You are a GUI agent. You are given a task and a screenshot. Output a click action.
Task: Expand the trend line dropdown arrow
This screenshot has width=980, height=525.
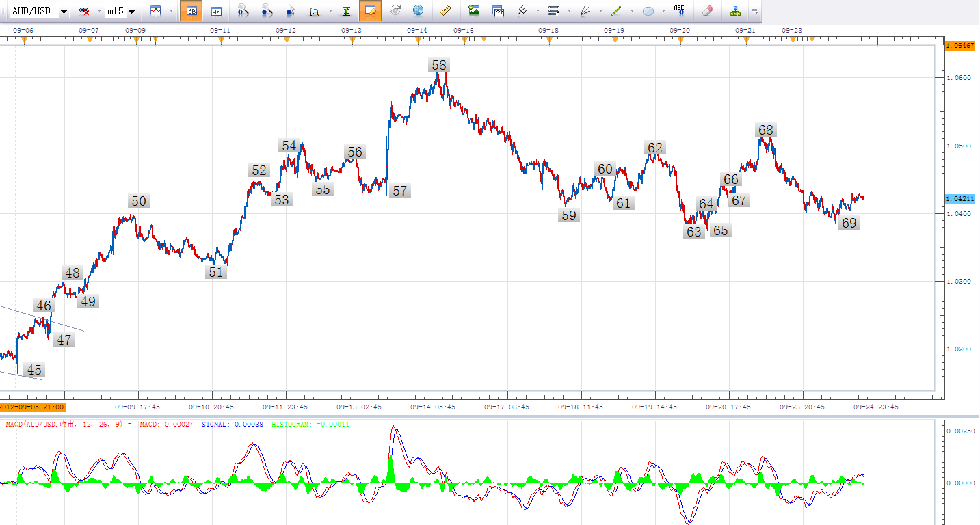click(631, 11)
